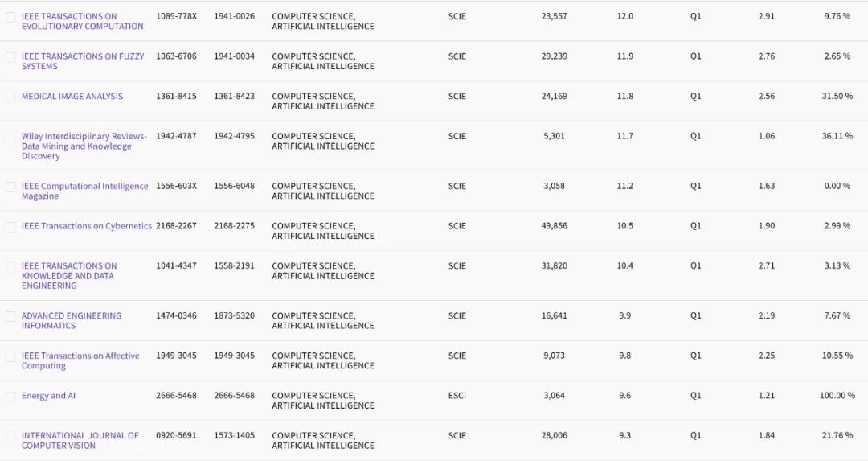Select checkbox beside IEEE Transactions on Fuzzy Systems
The width and height of the screenshot is (868, 461).
(x=10, y=58)
